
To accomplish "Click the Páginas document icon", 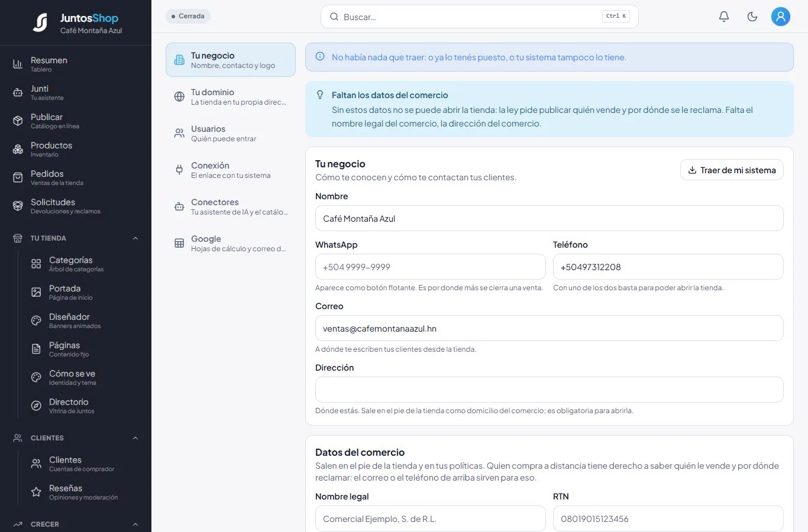I will [36, 349].
